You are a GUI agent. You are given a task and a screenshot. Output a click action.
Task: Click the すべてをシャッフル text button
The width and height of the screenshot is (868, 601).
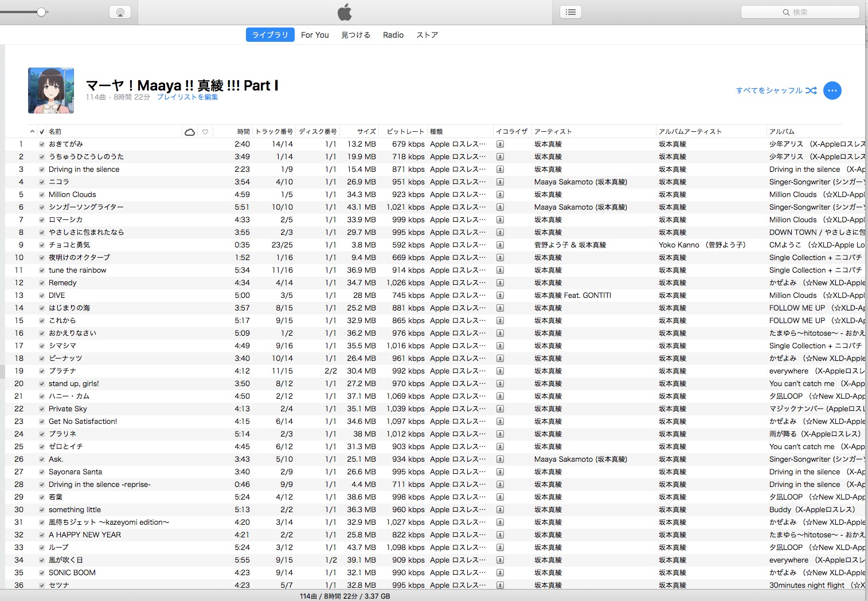(769, 91)
